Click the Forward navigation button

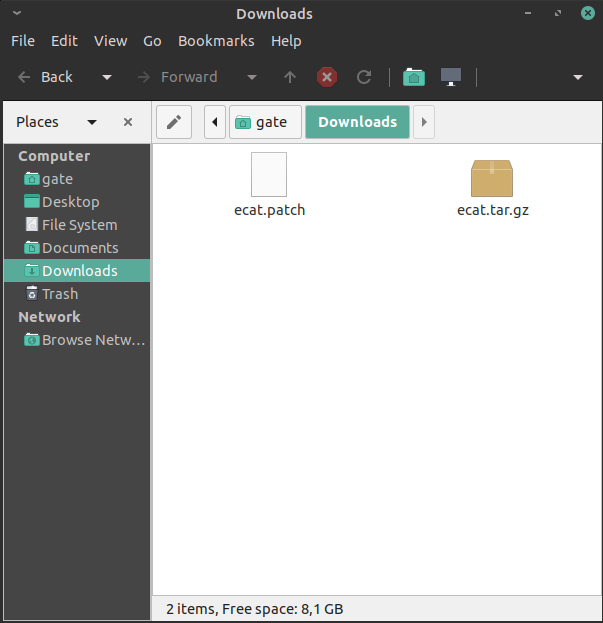[x=177, y=77]
